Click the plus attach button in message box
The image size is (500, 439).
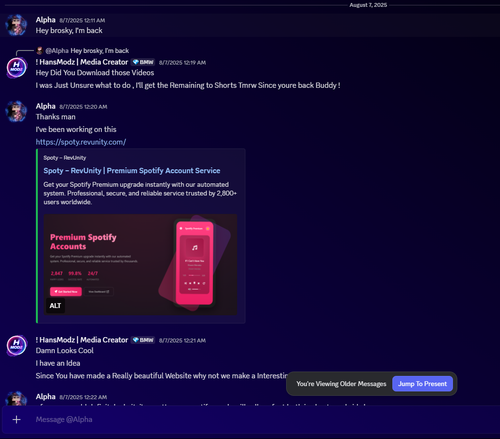[16, 419]
